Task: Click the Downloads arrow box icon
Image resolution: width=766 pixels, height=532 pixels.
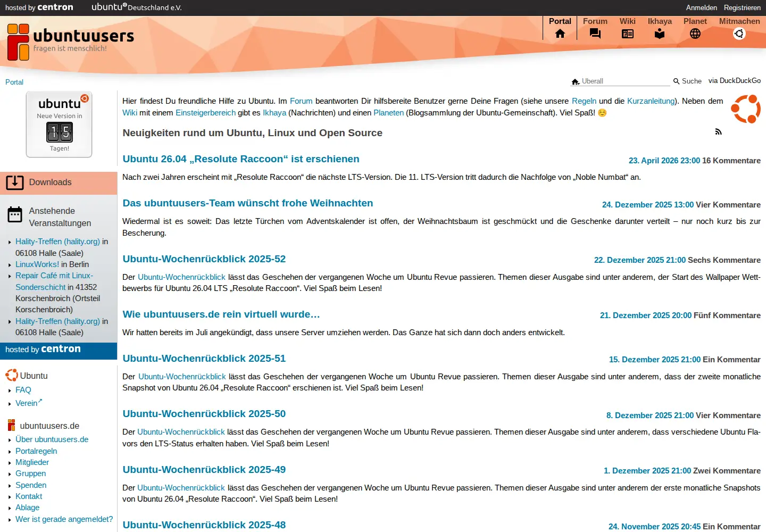Action: coord(15,182)
